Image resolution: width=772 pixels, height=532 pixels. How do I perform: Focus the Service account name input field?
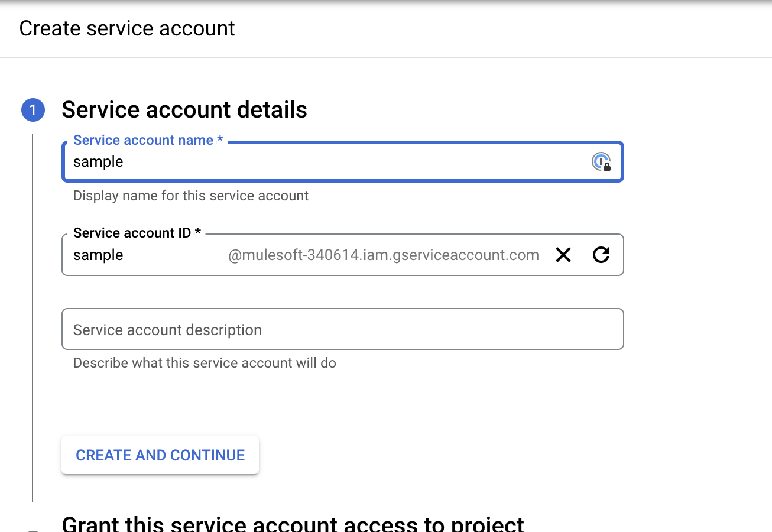coord(325,162)
